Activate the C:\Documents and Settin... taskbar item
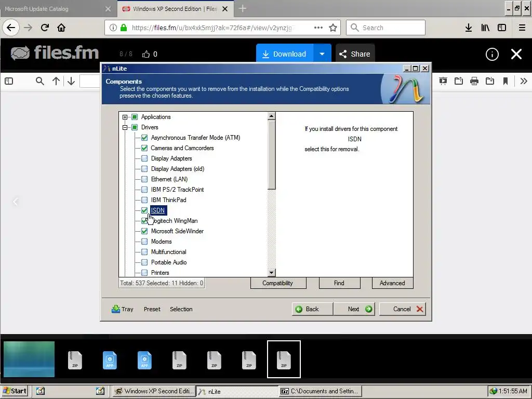The width and height of the screenshot is (532, 399). click(320, 391)
